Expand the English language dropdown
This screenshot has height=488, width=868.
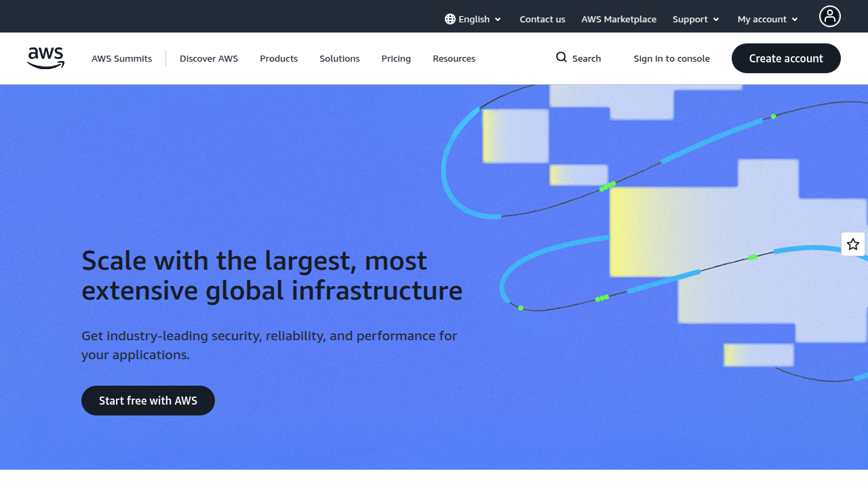(x=473, y=19)
